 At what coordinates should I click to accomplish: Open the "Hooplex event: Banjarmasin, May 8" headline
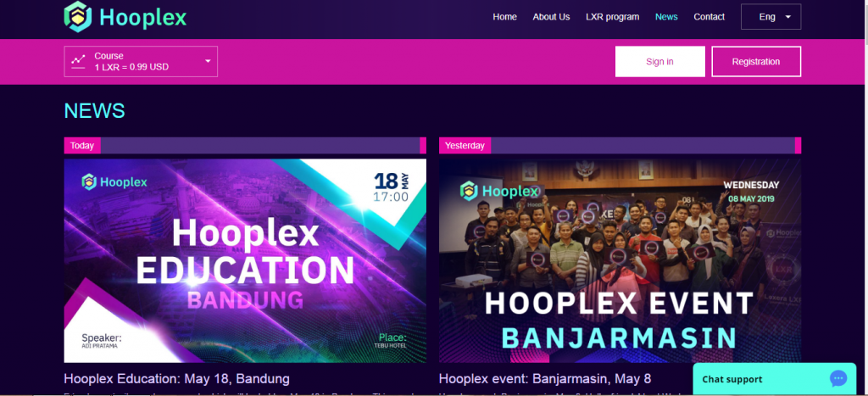click(x=545, y=379)
